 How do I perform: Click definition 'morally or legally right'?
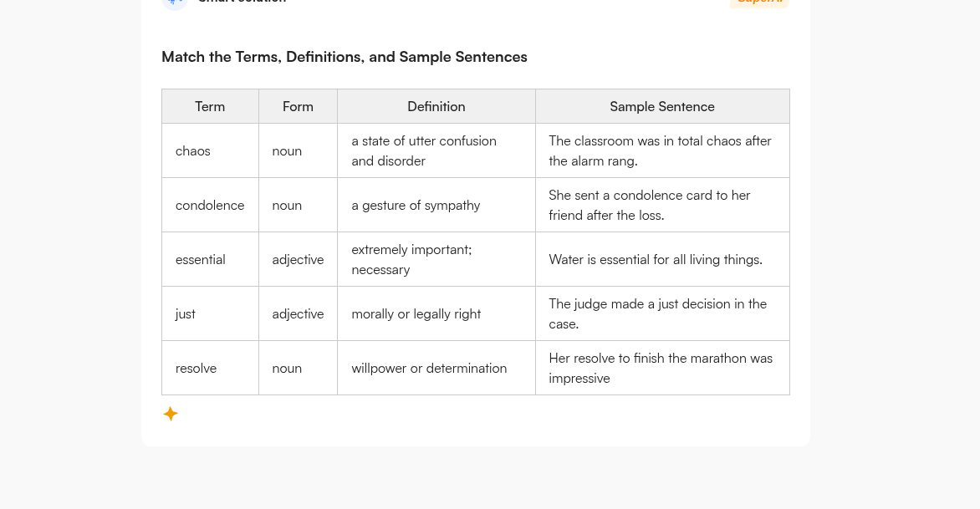point(416,314)
